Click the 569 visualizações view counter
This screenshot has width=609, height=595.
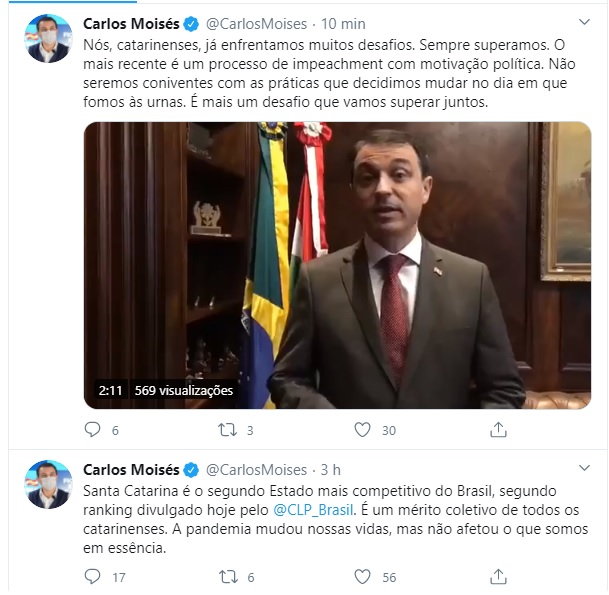pos(183,390)
